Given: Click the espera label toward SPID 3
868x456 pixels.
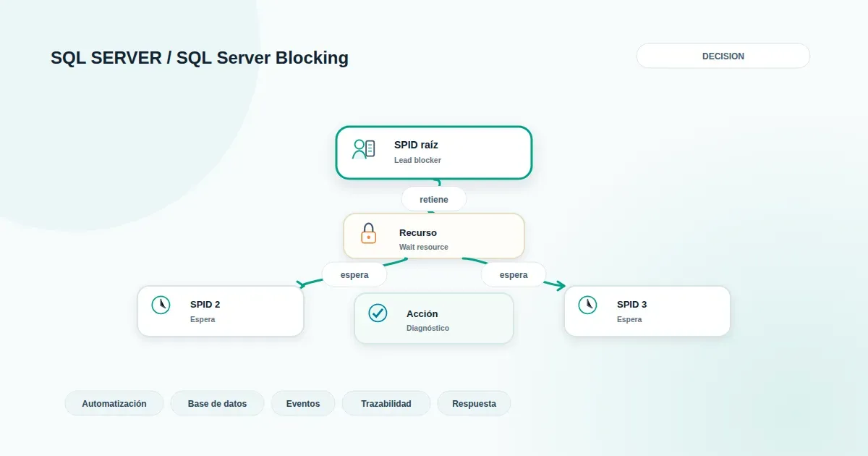Looking at the screenshot, I should click(x=514, y=274).
